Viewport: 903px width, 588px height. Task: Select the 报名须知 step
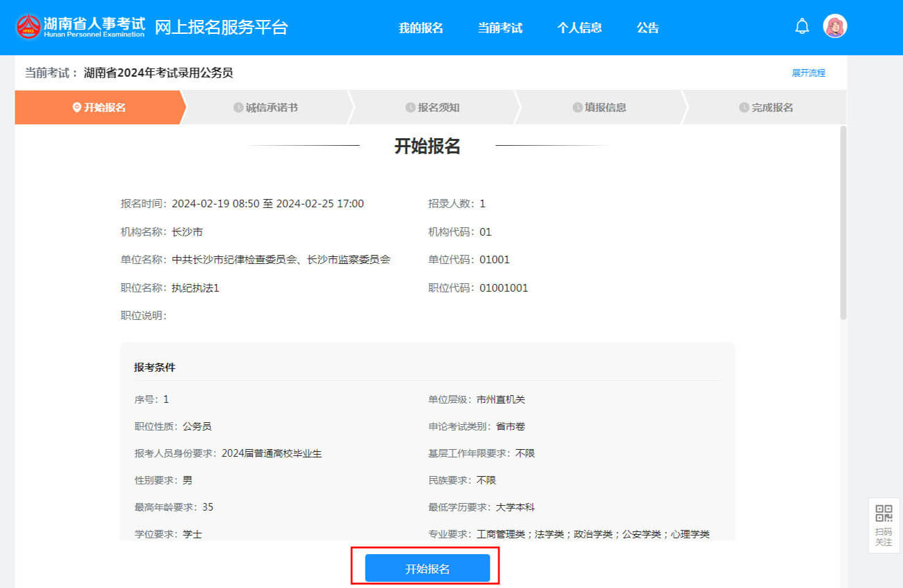tap(433, 108)
